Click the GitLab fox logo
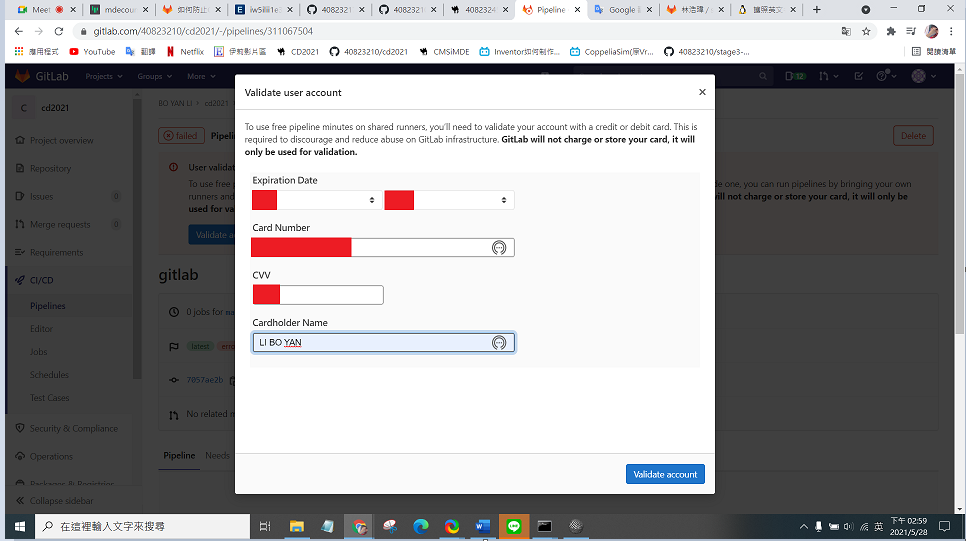This screenshot has height=541, width=966. (22, 76)
